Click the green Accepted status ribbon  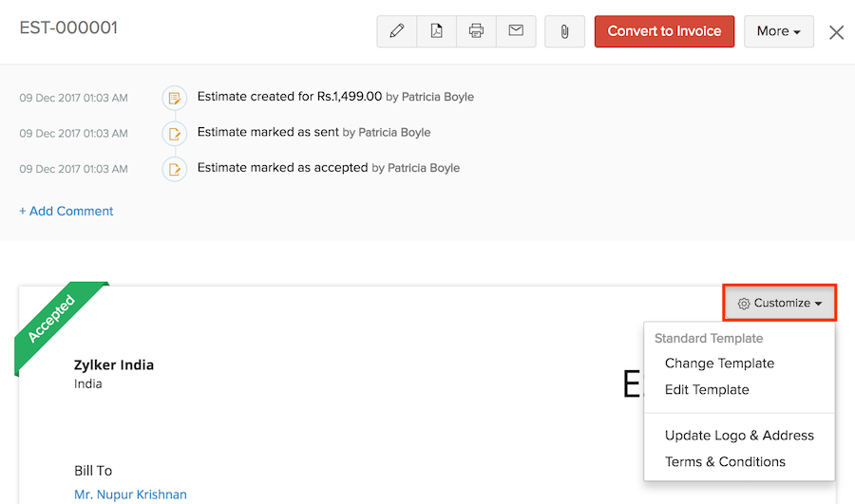point(54,322)
